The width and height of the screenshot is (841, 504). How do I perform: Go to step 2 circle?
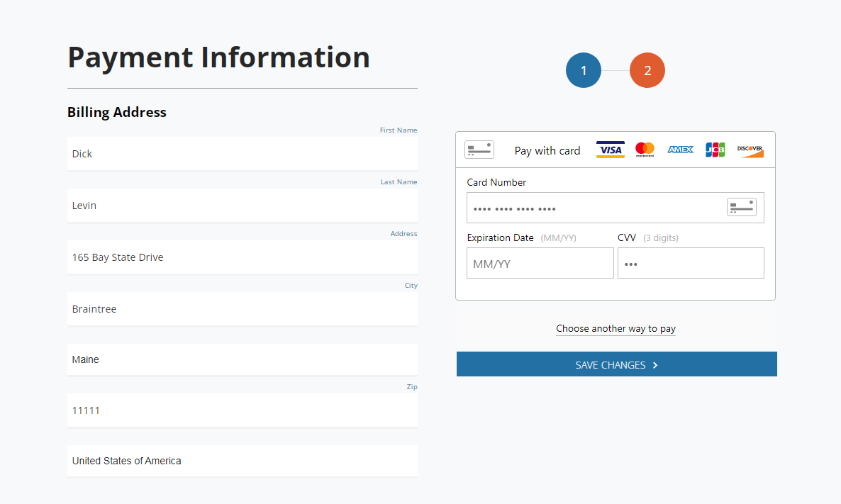coord(647,71)
